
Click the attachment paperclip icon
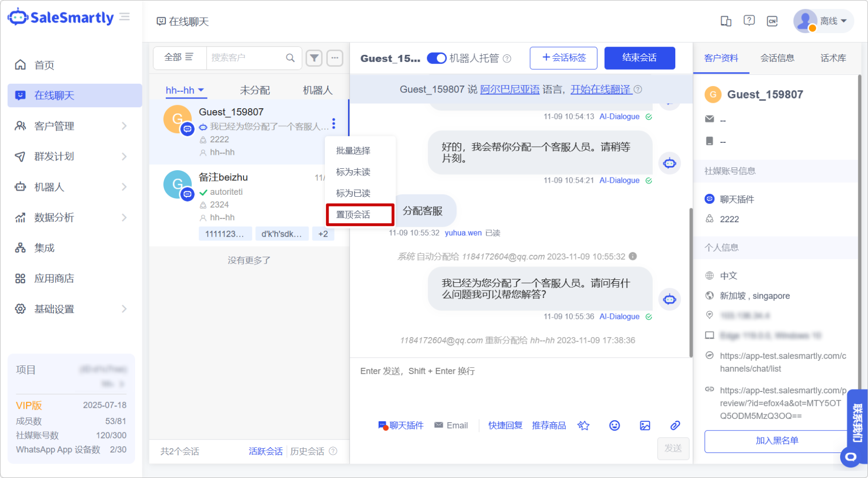click(675, 426)
